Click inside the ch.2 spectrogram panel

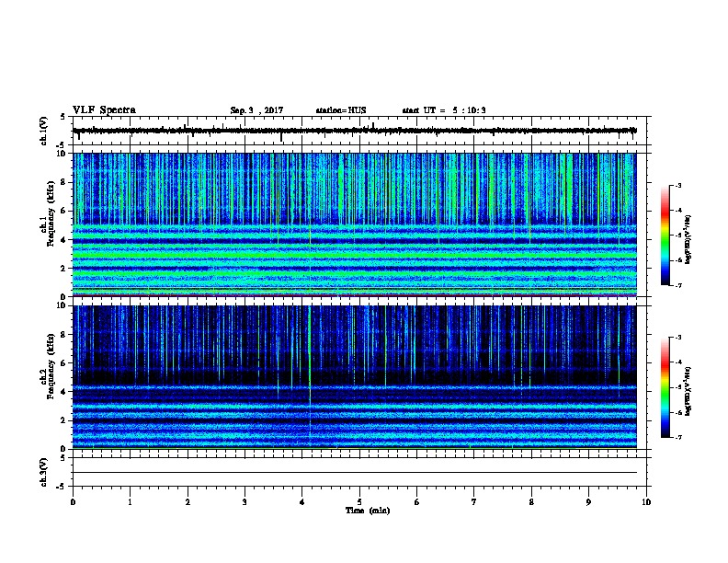point(355,377)
